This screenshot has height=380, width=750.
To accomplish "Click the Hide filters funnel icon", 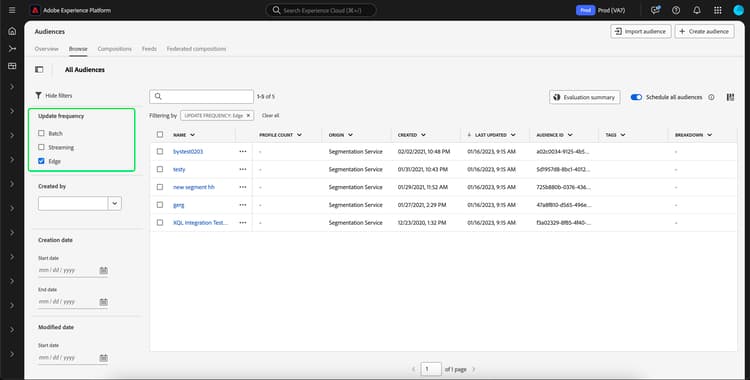I will 38,96.
